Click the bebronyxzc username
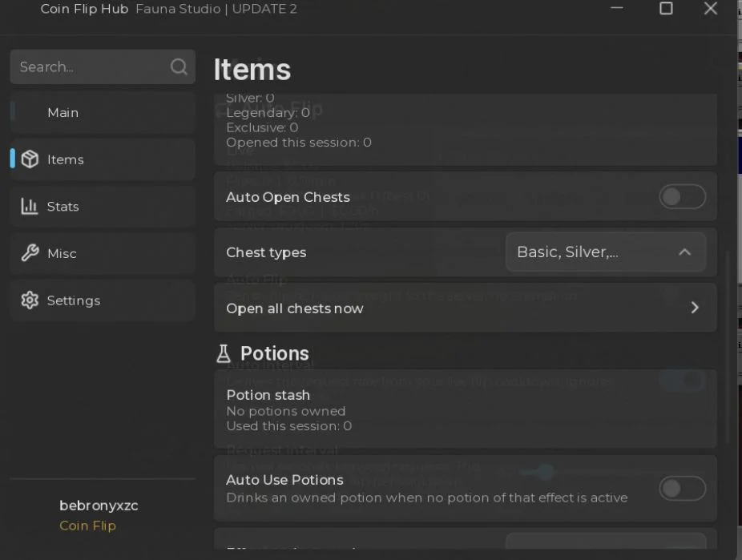This screenshot has height=560, width=742. pos(99,506)
